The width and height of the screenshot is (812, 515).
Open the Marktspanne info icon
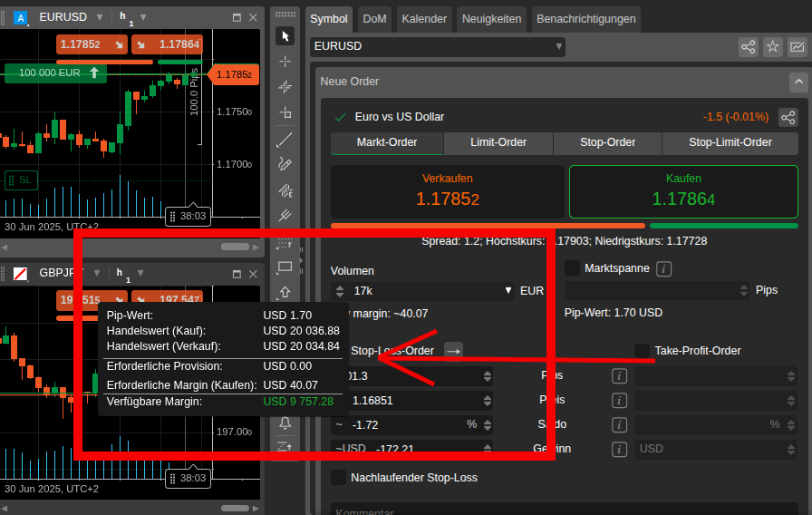click(664, 269)
